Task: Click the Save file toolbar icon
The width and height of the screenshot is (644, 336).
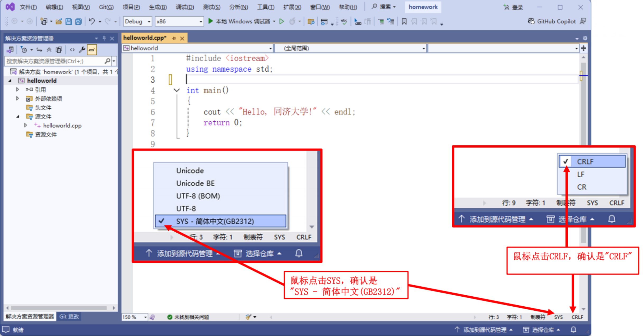Action: click(68, 21)
